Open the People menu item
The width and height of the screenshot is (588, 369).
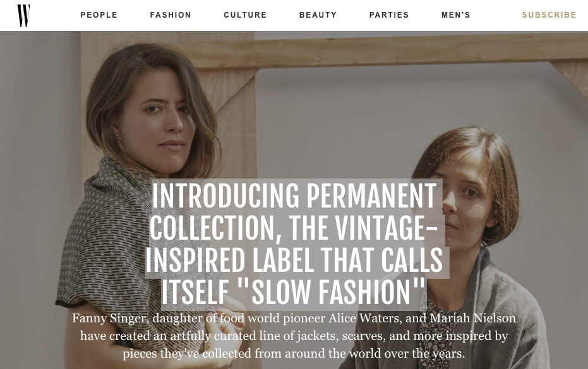(x=99, y=15)
